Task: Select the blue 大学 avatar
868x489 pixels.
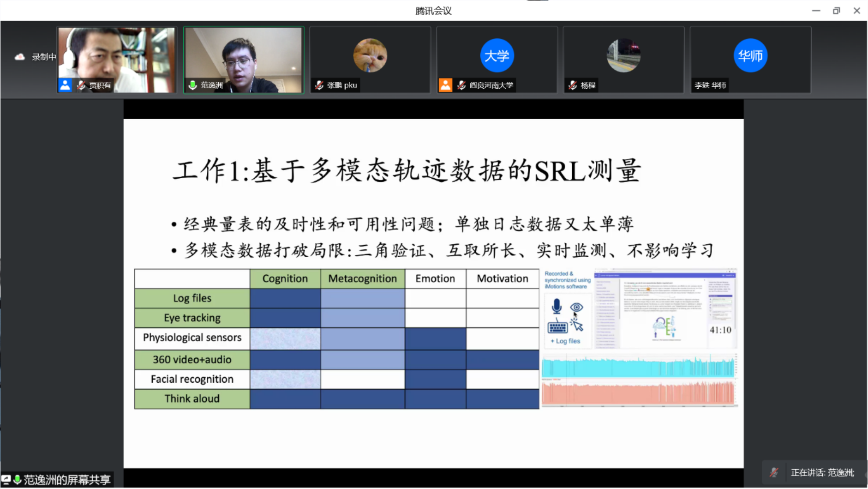Action: (x=497, y=55)
